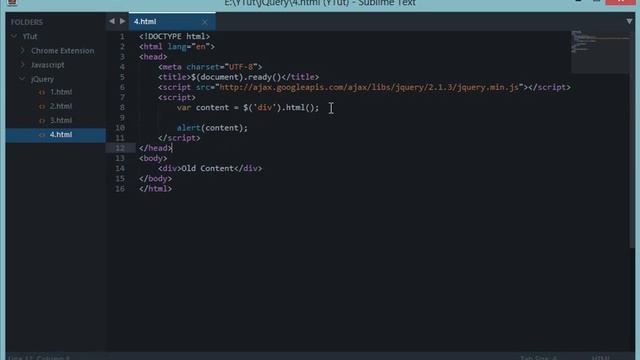Click the 'var content' declaration
640x360 pixels.
[x=203, y=107]
